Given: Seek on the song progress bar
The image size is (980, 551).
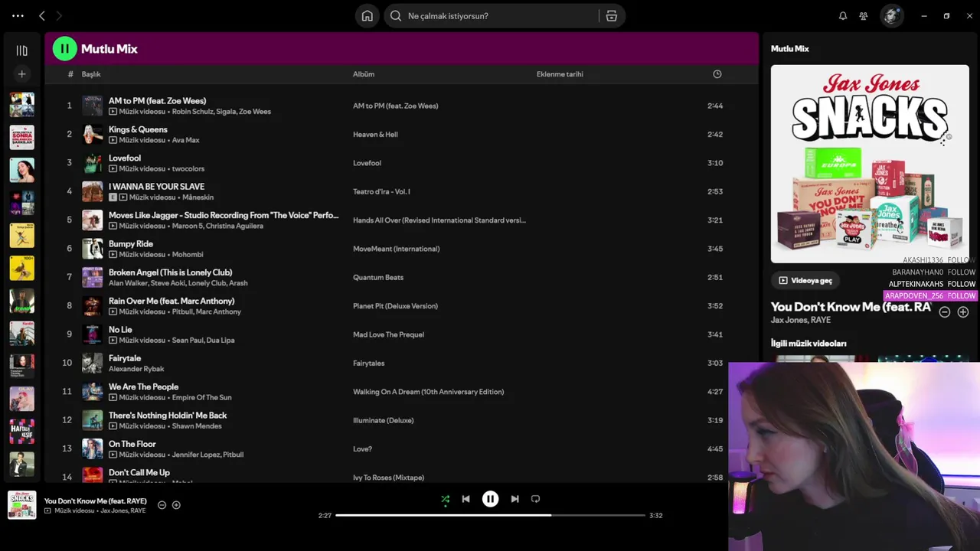Looking at the screenshot, I should click(x=490, y=515).
